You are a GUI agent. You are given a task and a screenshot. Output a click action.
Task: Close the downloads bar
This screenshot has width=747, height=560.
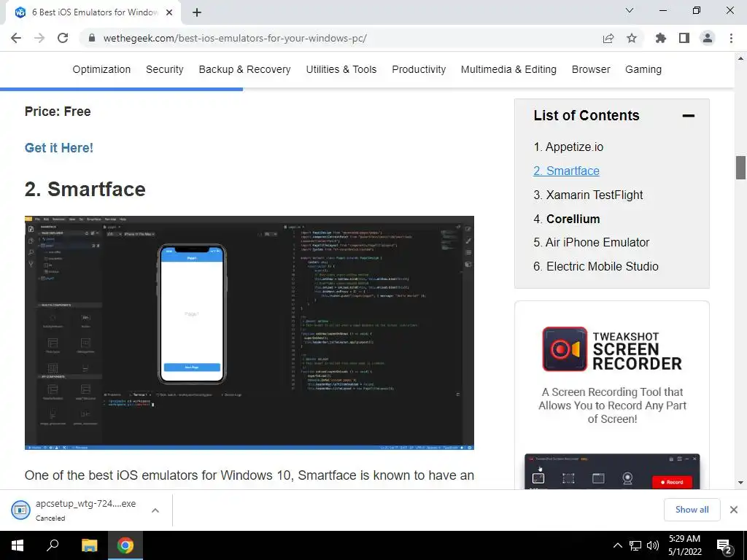(734, 510)
